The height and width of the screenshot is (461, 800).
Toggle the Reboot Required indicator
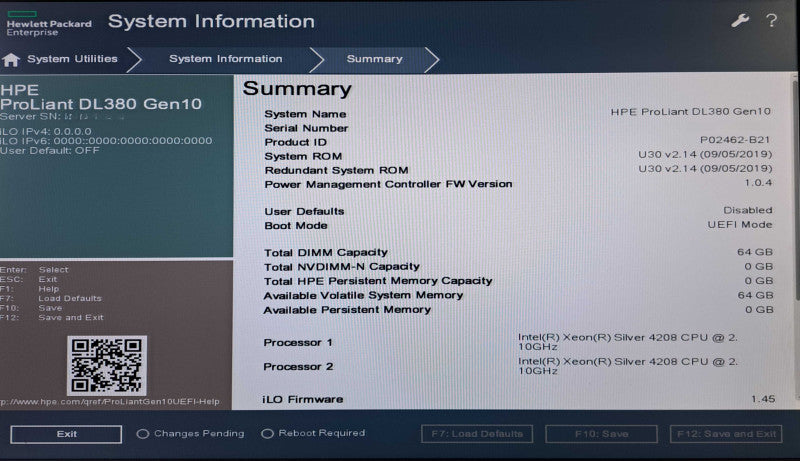tap(267, 433)
